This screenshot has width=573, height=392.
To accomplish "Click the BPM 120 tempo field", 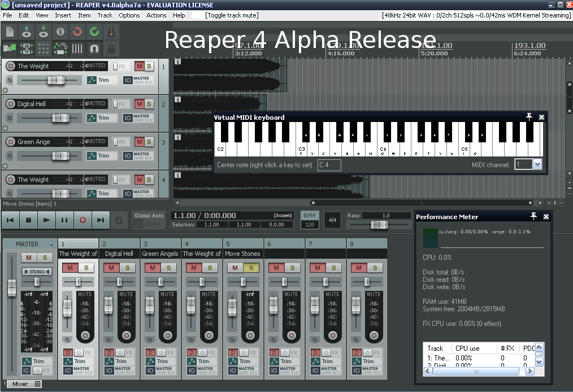I will point(310,225).
